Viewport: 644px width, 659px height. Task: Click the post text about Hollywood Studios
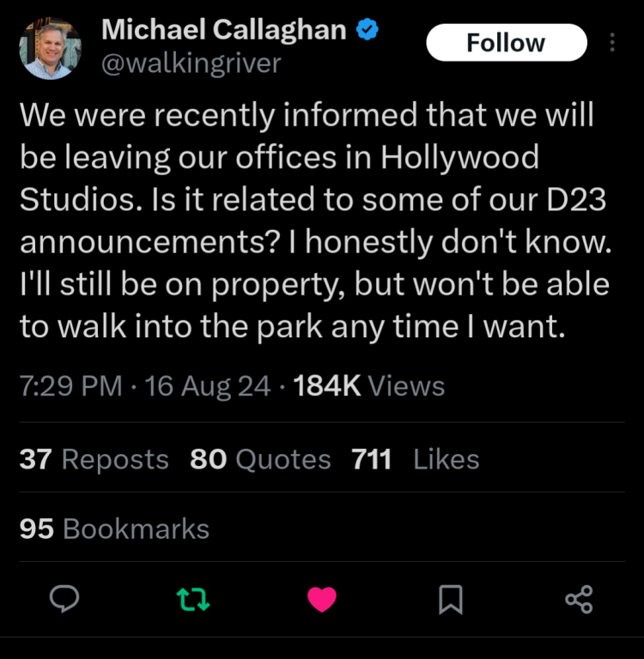pyautogui.click(x=309, y=221)
